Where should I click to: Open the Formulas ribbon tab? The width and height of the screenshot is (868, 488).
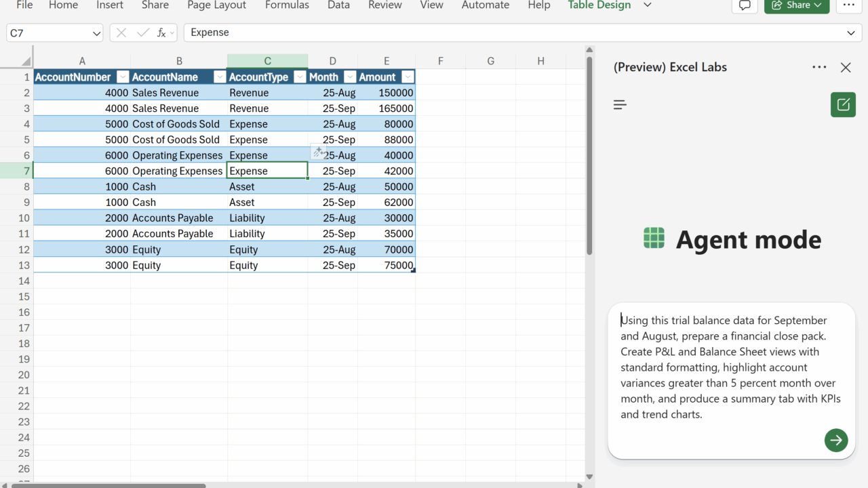(x=287, y=5)
